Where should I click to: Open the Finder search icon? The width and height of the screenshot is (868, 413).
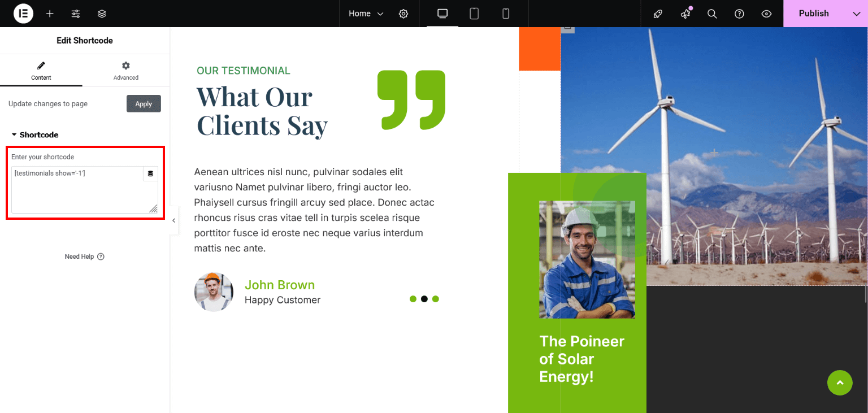(712, 14)
